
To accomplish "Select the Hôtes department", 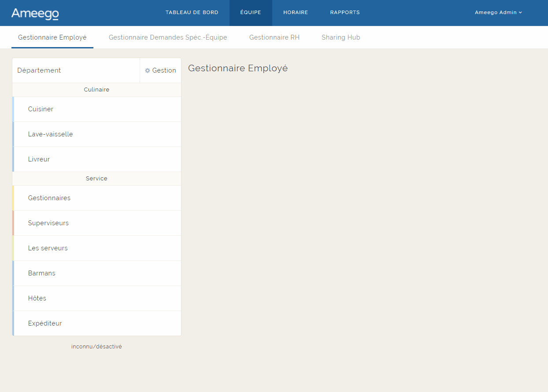I will point(37,298).
